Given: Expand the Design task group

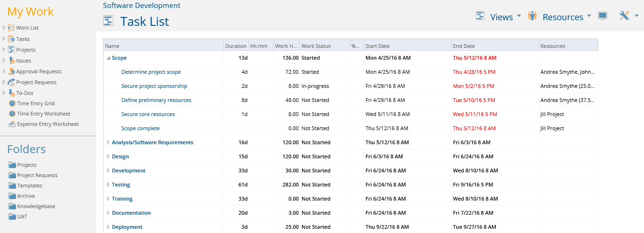Looking at the screenshot, I should click(108, 156).
